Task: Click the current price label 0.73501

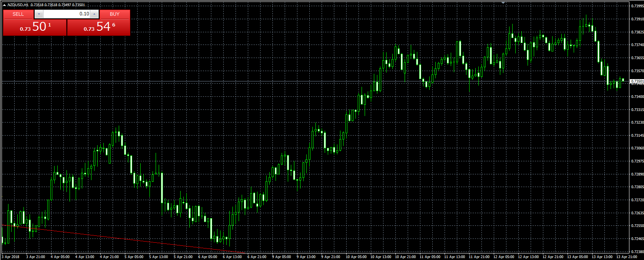Action: coord(637,81)
